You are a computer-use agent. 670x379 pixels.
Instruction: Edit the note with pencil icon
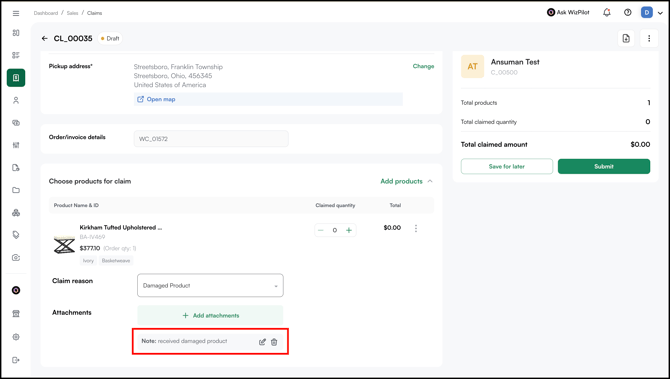click(x=262, y=342)
